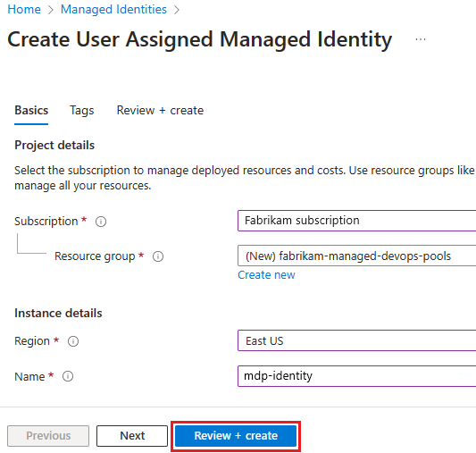Click the Project details heading

[54, 145]
